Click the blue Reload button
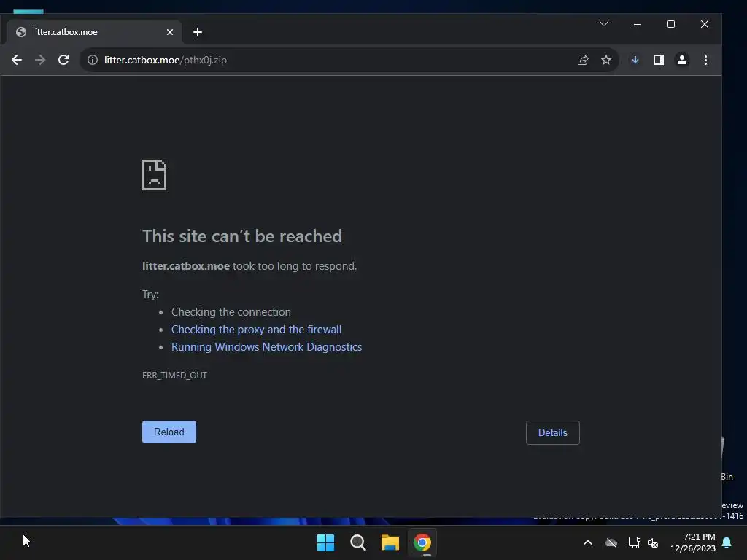 pos(169,432)
